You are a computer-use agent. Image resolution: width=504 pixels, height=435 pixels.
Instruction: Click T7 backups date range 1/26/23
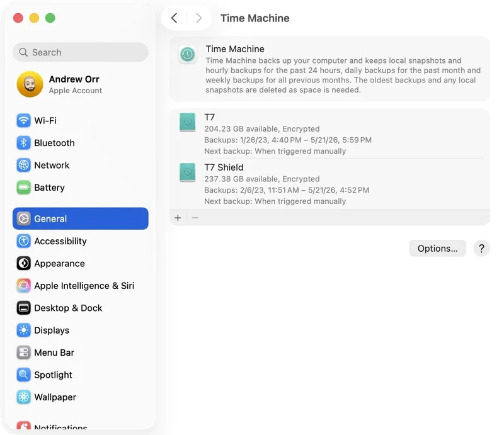[x=288, y=140]
